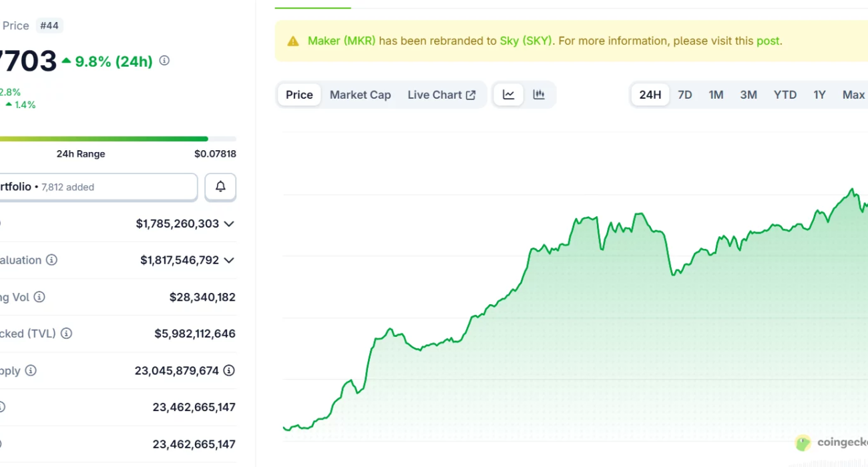Click the Sky (SKY) link in banner
Screen dimensions: 868x467
tap(526, 41)
